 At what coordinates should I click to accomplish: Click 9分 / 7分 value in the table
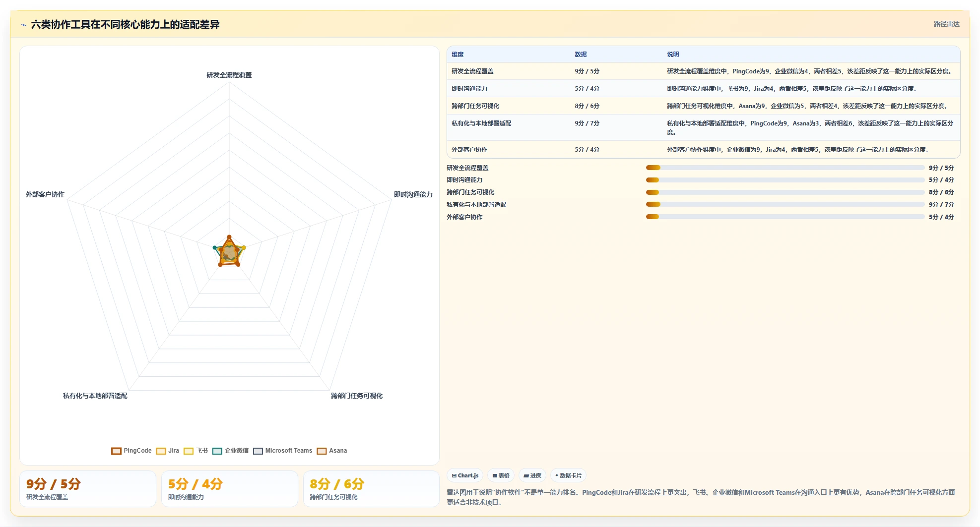pos(587,123)
